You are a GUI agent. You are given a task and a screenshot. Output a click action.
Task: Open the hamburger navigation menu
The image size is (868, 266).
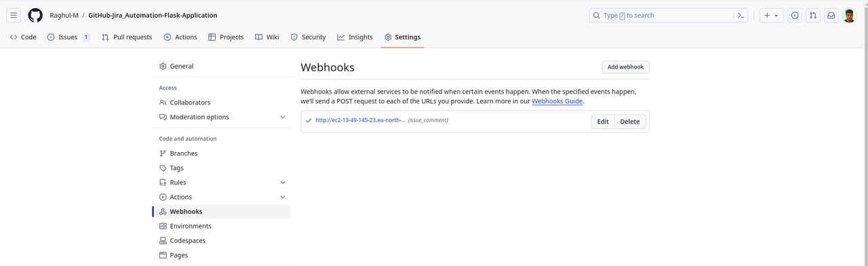pos(14,15)
